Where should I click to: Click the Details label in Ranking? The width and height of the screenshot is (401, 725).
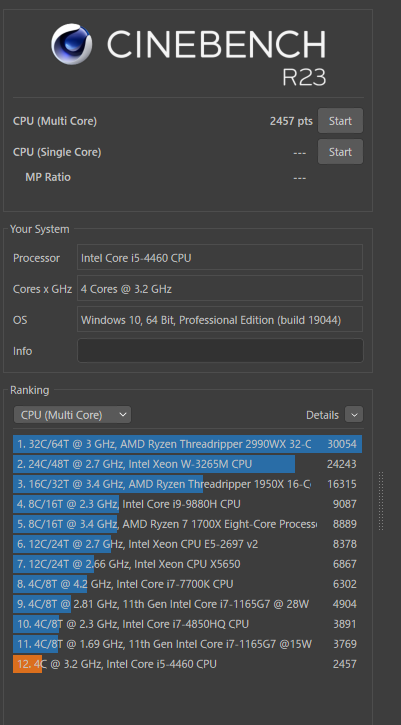pyautogui.click(x=322, y=415)
